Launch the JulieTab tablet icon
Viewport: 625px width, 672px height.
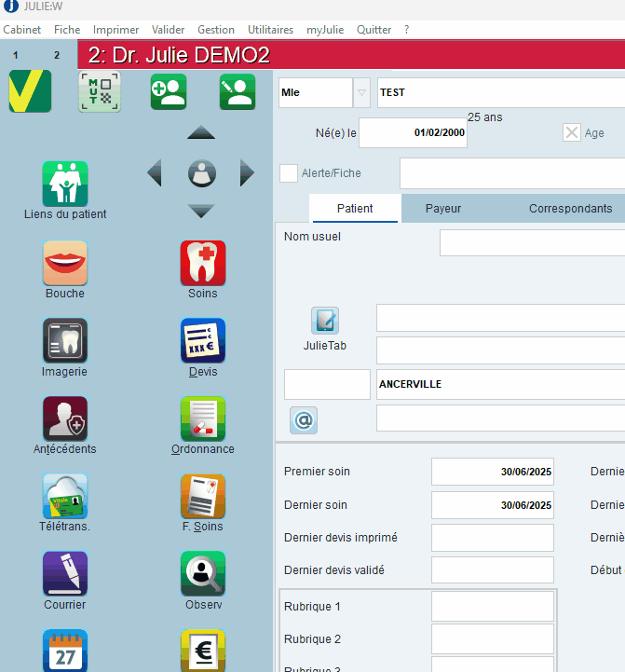tap(325, 321)
